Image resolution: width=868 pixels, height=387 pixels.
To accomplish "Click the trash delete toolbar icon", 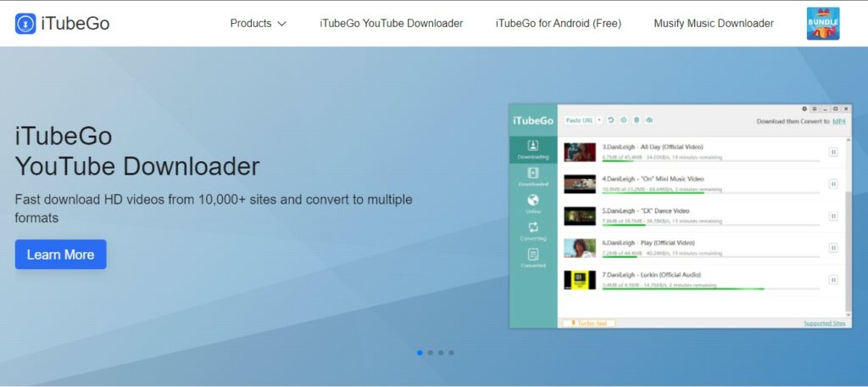I will tap(637, 121).
